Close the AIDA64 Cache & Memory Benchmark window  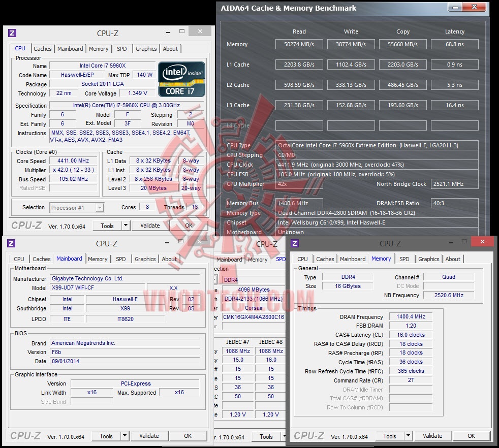pyautogui.click(x=475, y=7)
